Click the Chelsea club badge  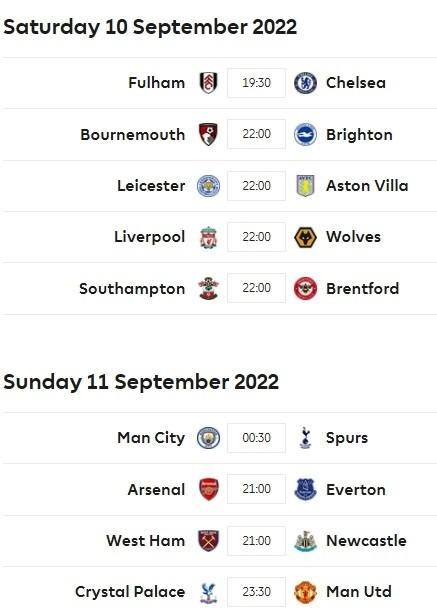coord(305,83)
